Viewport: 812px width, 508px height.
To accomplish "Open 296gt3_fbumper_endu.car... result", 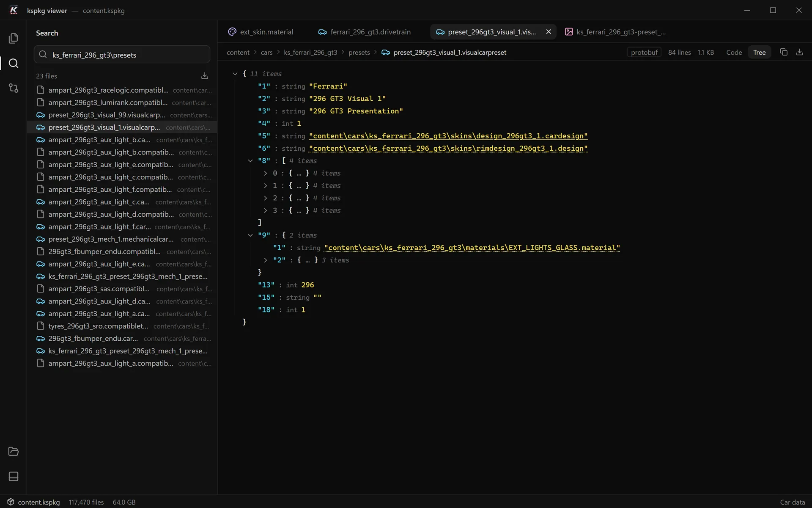I will click(x=122, y=339).
